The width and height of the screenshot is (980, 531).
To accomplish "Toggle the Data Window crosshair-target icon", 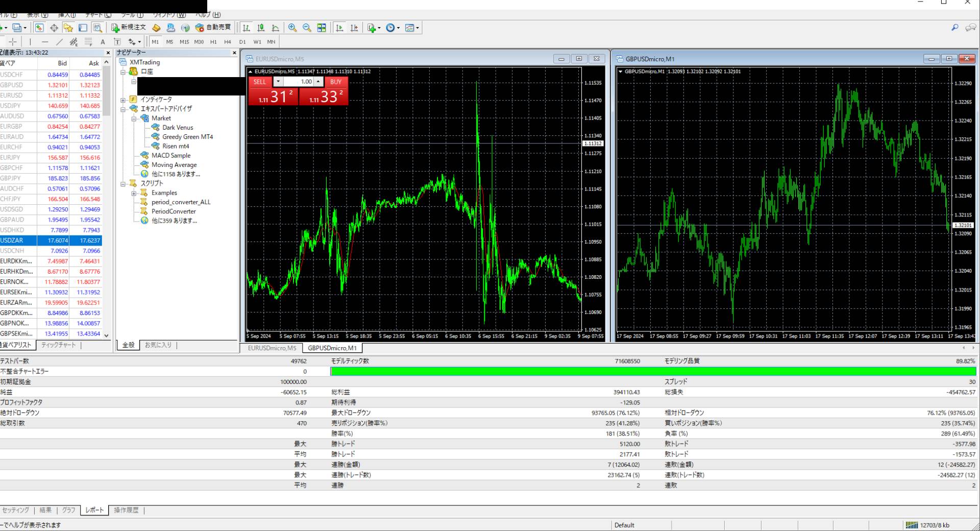I will pos(54,28).
